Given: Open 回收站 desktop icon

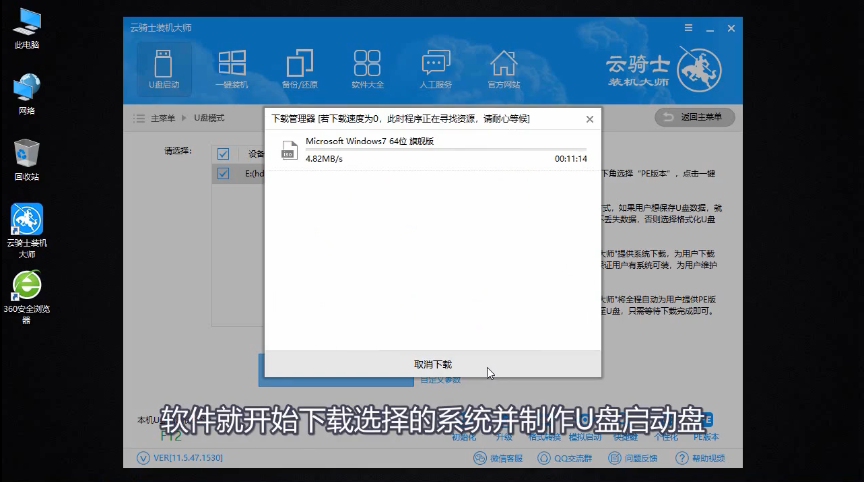Looking at the screenshot, I should (x=26, y=160).
